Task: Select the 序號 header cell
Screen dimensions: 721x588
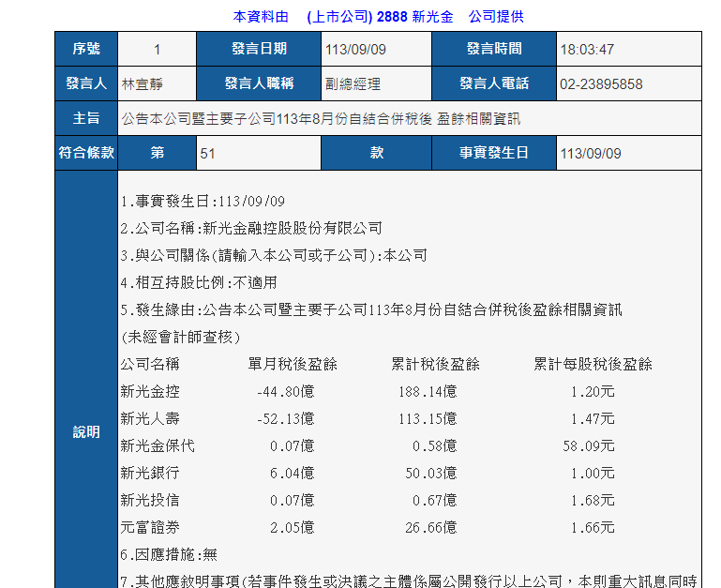Action: (x=86, y=49)
